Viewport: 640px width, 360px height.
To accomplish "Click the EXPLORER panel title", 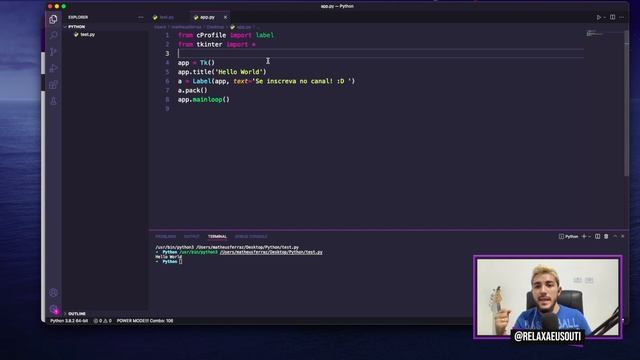I will tap(78, 17).
